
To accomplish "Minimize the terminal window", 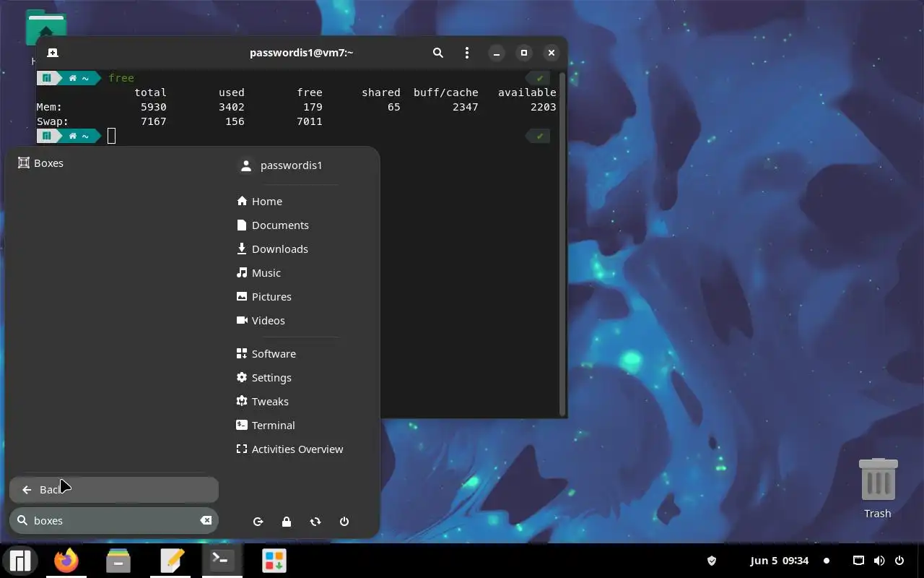I will coord(497,53).
